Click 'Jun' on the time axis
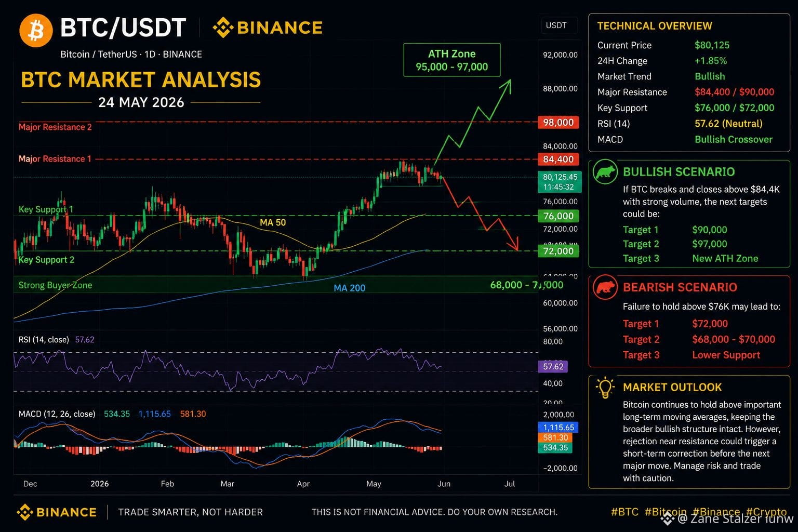The width and height of the screenshot is (798, 532). (x=444, y=484)
